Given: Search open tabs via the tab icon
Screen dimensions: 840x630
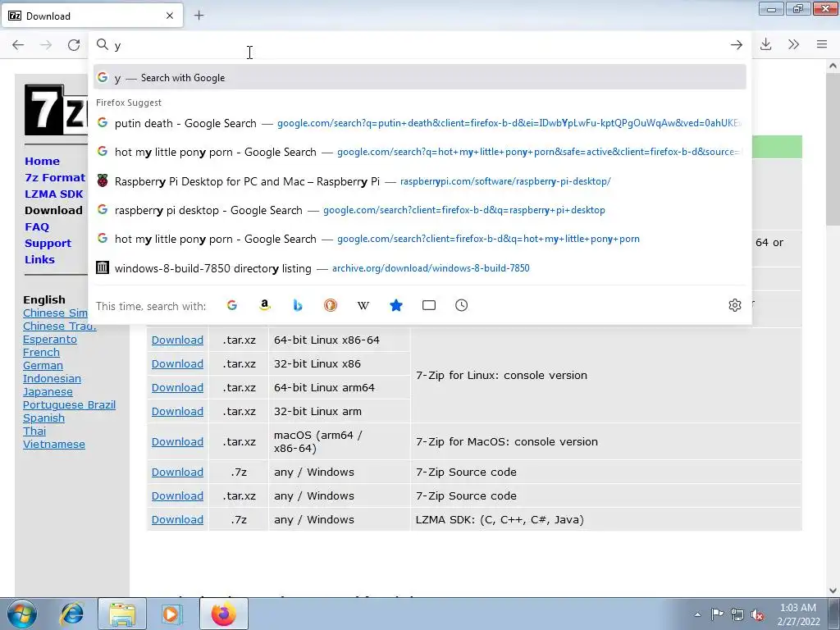Looking at the screenshot, I should (428, 305).
